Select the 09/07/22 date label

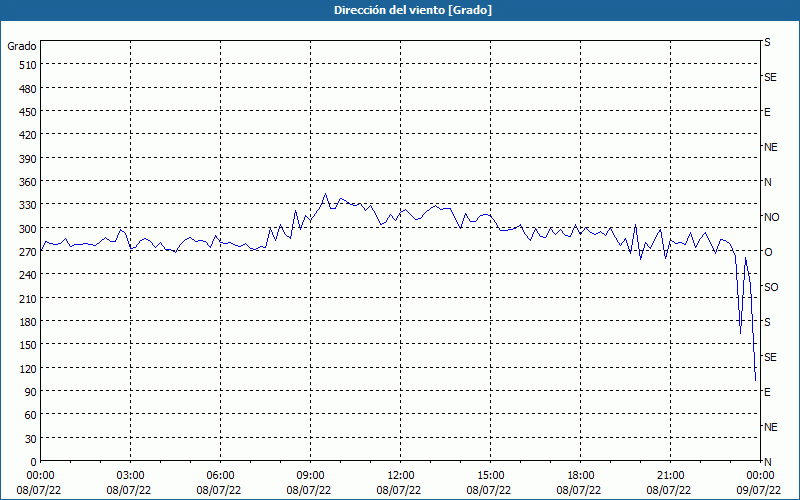(x=759, y=490)
